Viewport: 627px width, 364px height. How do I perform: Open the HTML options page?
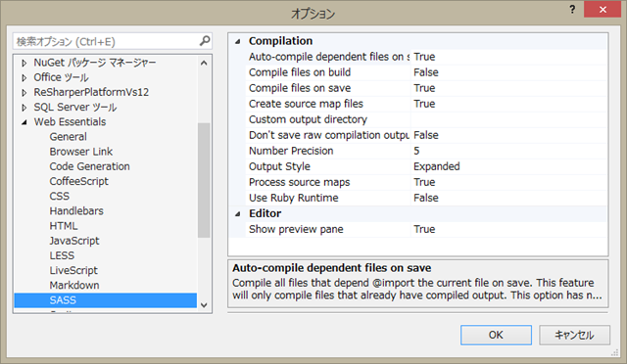click(x=64, y=226)
